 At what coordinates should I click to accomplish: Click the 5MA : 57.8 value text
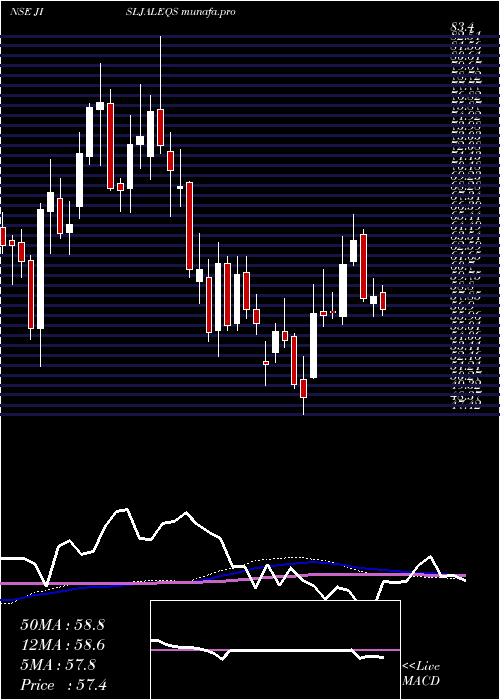point(58,665)
